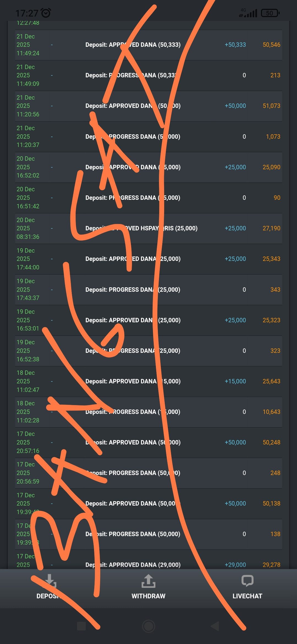The width and height of the screenshot is (297, 644).
Task: Tap the 17 Dec 2025 20:57:16 timestamp
Action: (x=28, y=442)
